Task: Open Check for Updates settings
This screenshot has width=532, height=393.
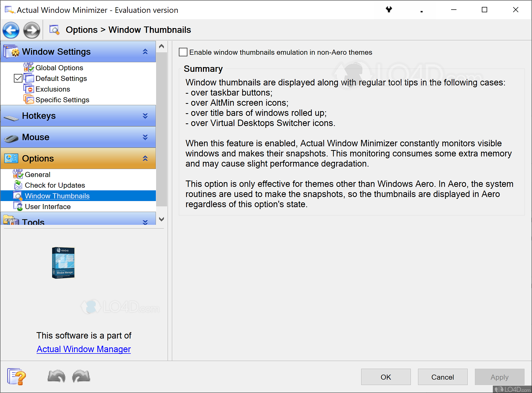Action: (x=54, y=185)
